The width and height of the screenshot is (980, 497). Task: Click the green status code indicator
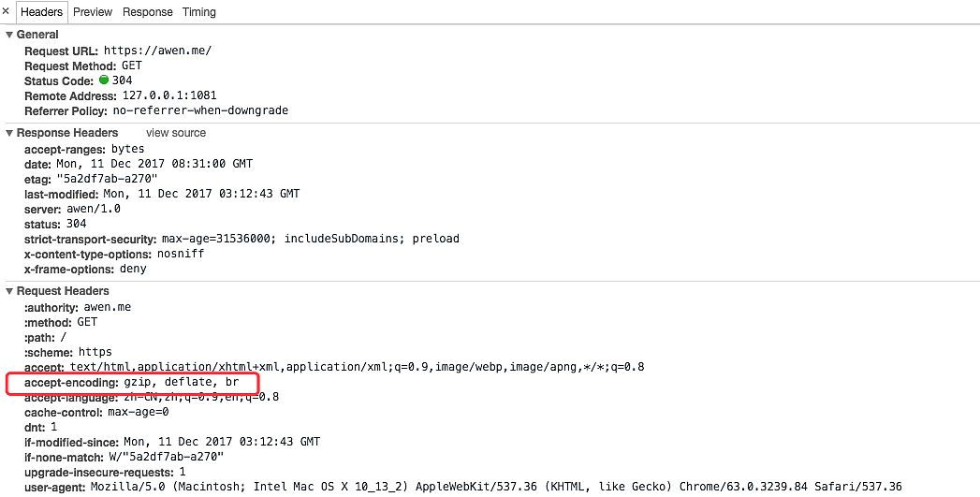[x=104, y=80]
